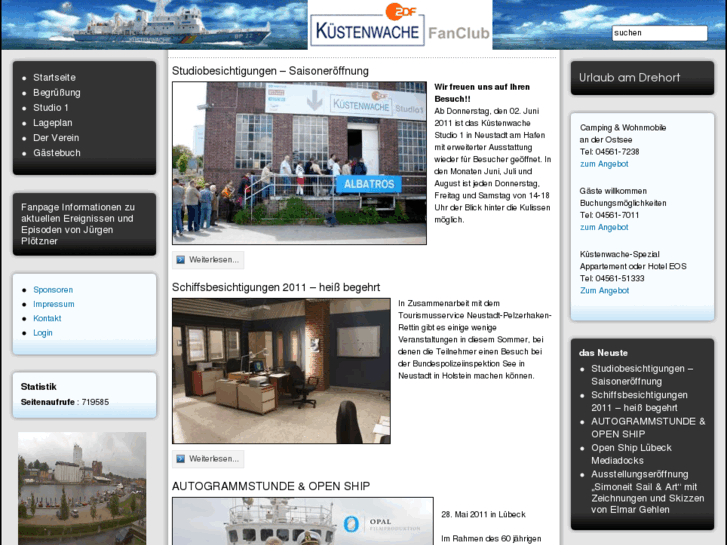Click text Tel: 04561-7238
Image resolution: width=727 pixels, height=545 pixels.
click(609, 152)
